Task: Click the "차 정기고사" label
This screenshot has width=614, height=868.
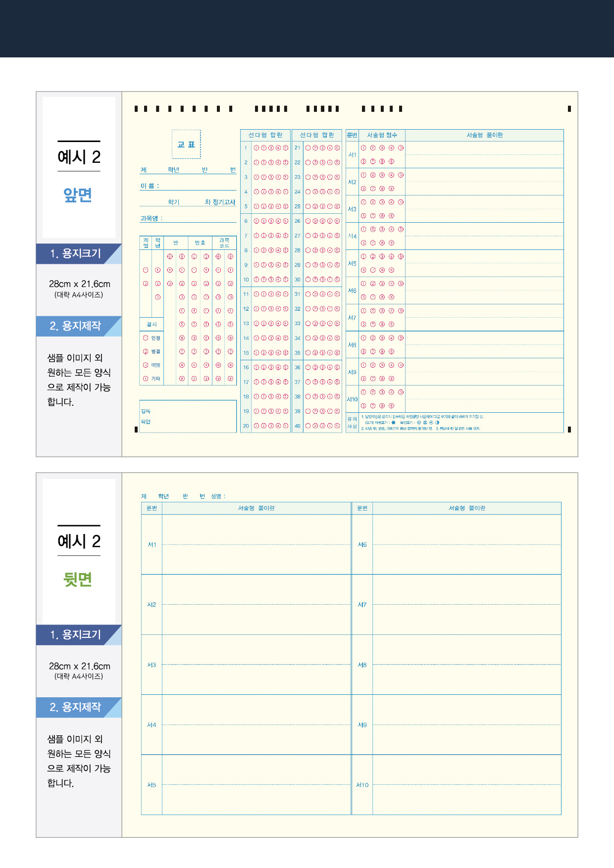Action: coord(220,202)
